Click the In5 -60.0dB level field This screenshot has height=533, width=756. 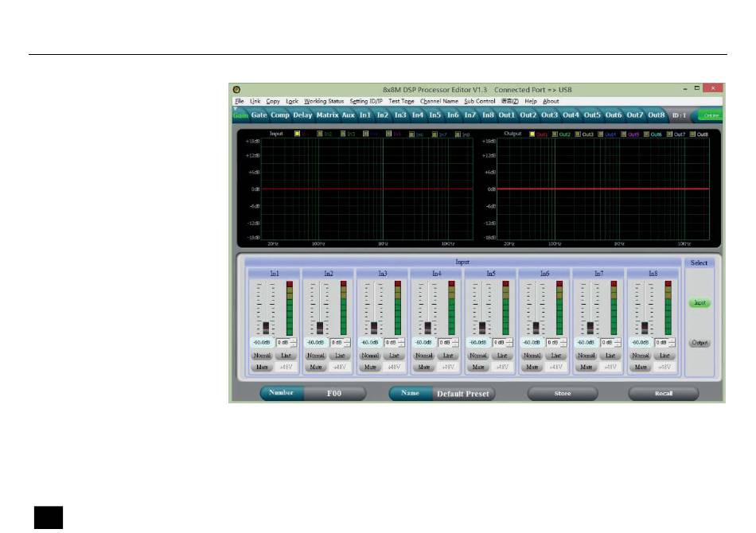coord(477,343)
